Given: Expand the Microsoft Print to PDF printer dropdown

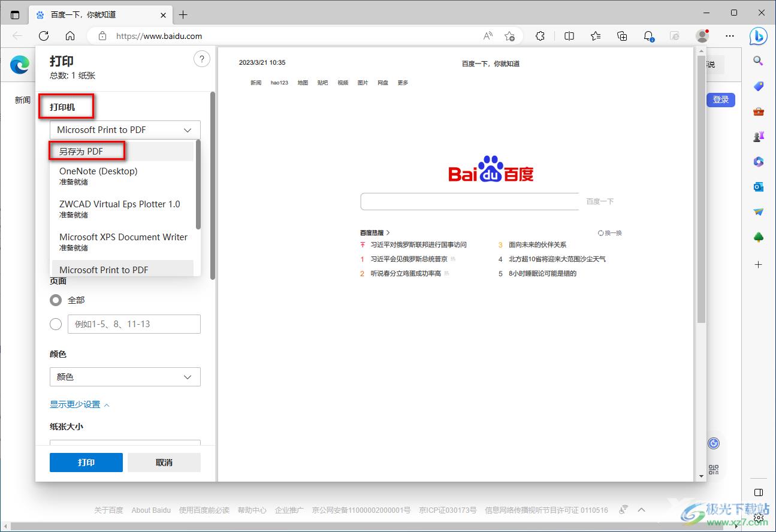Looking at the screenshot, I should [125, 130].
